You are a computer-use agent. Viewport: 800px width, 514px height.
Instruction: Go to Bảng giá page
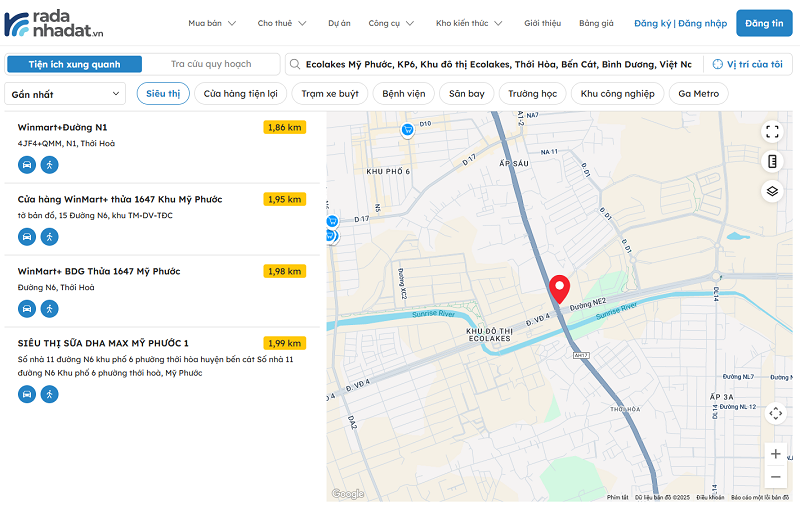pos(596,23)
